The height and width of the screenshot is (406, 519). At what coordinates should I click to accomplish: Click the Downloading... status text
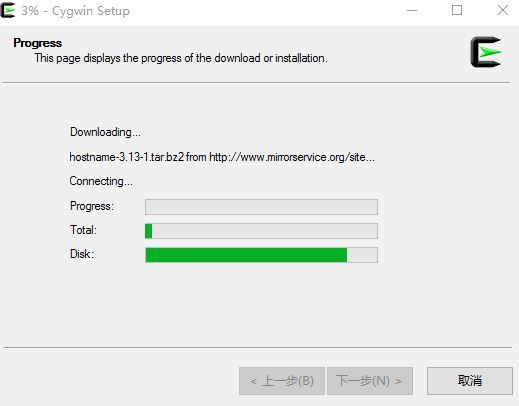click(105, 132)
